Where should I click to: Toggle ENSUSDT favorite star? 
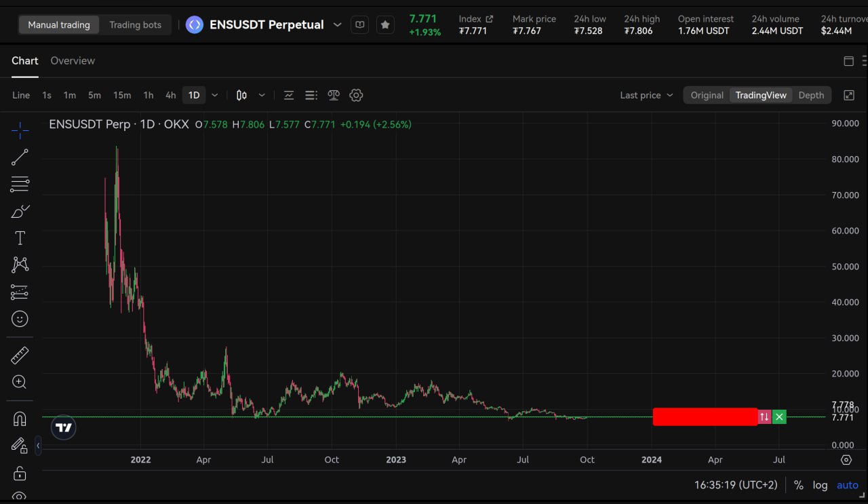(x=385, y=25)
